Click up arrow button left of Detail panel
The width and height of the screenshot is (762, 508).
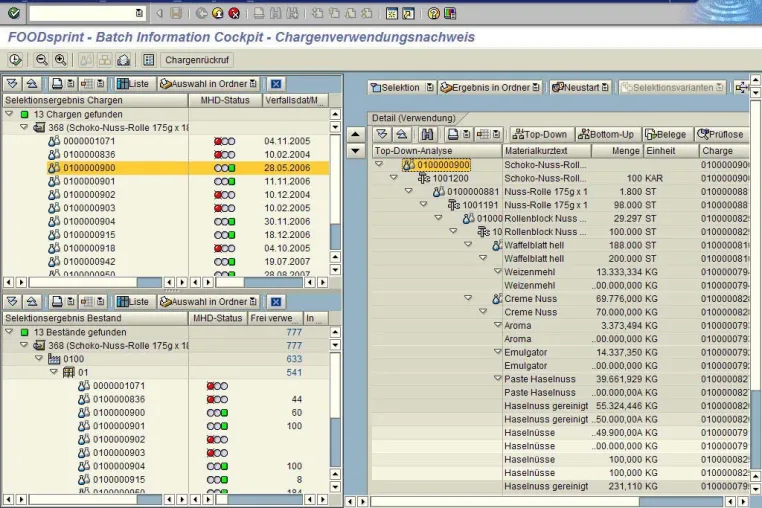coord(356,134)
